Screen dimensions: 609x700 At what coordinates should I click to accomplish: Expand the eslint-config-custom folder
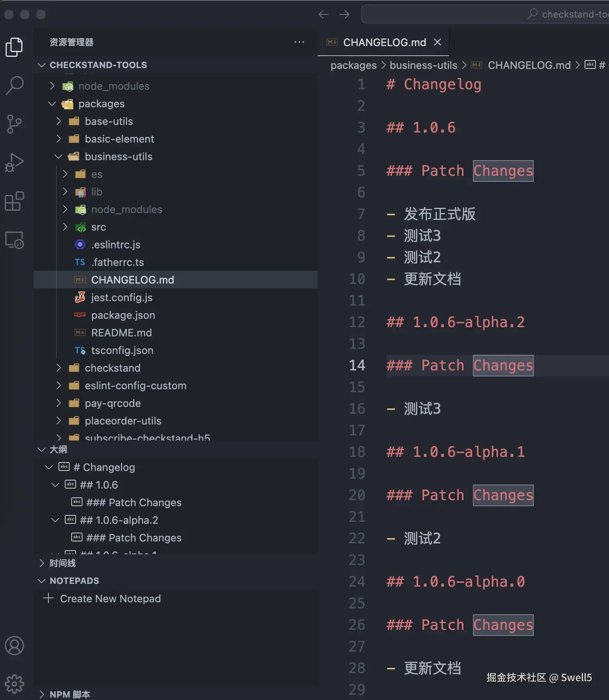coord(58,385)
